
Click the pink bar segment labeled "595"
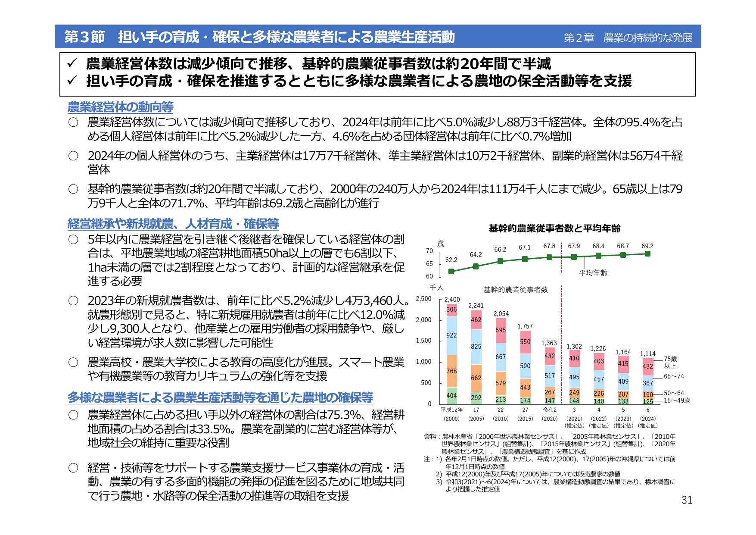point(501,330)
